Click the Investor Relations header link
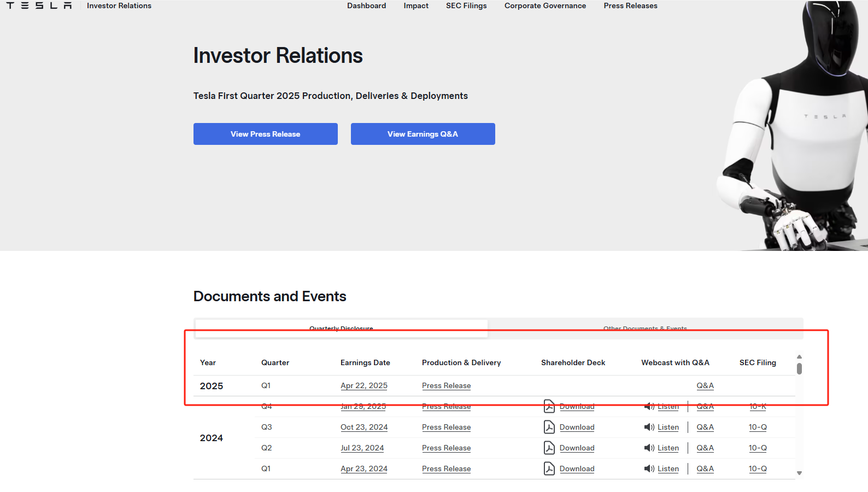 point(119,5)
